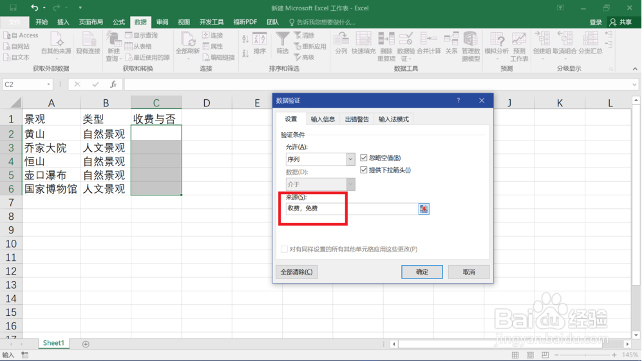Open the Home (开始) ribbon tab
Image resolution: width=644 pixels, height=361 pixels.
(x=41, y=22)
